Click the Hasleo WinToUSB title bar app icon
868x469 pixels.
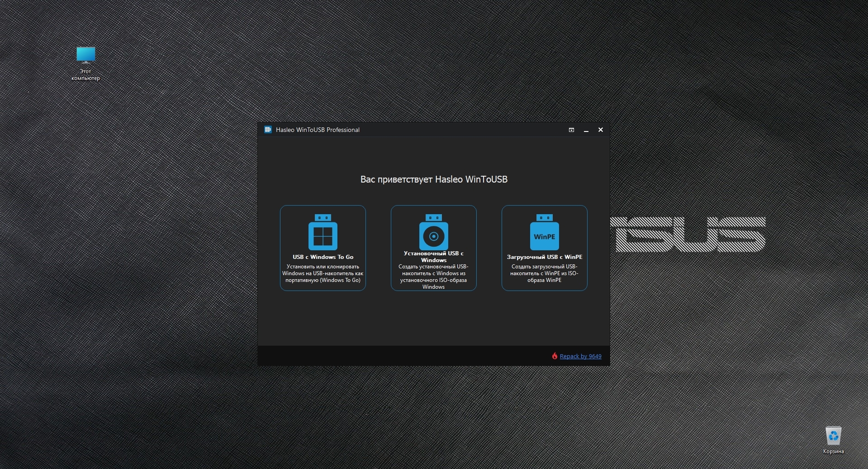[268, 130]
